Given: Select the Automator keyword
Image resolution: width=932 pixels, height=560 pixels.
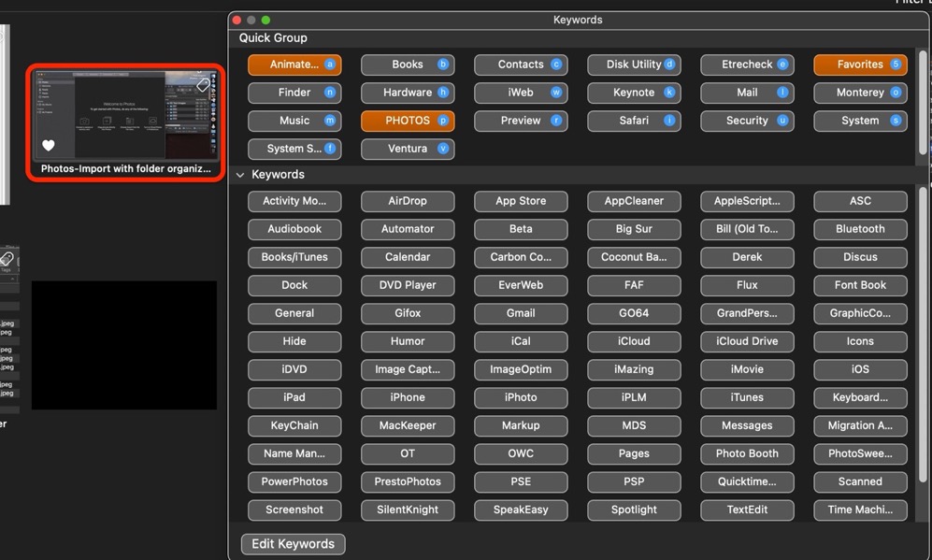Looking at the screenshot, I should [408, 229].
